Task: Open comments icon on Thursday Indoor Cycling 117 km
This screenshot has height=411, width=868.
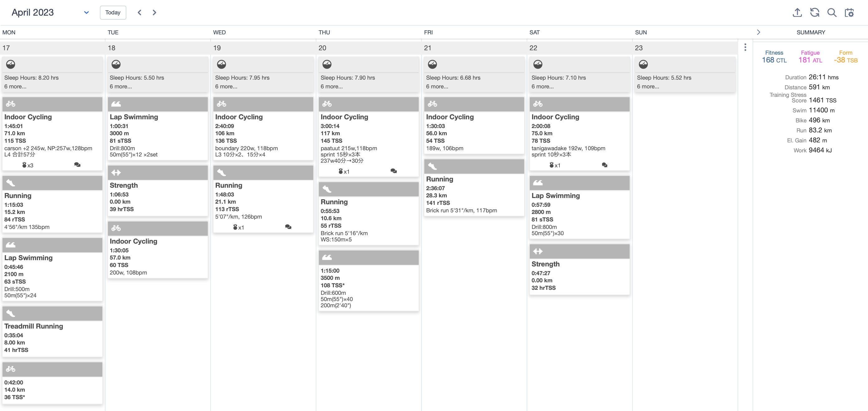Action: [393, 171]
